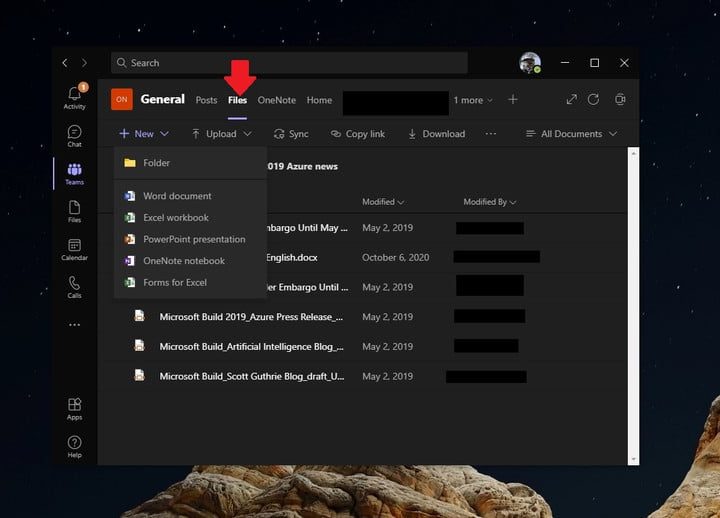The height and width of the screenshot is (518, 720).
Task: Open Microsoft Build_Scott Guthrie Blog_draft file
Action: 252,377
